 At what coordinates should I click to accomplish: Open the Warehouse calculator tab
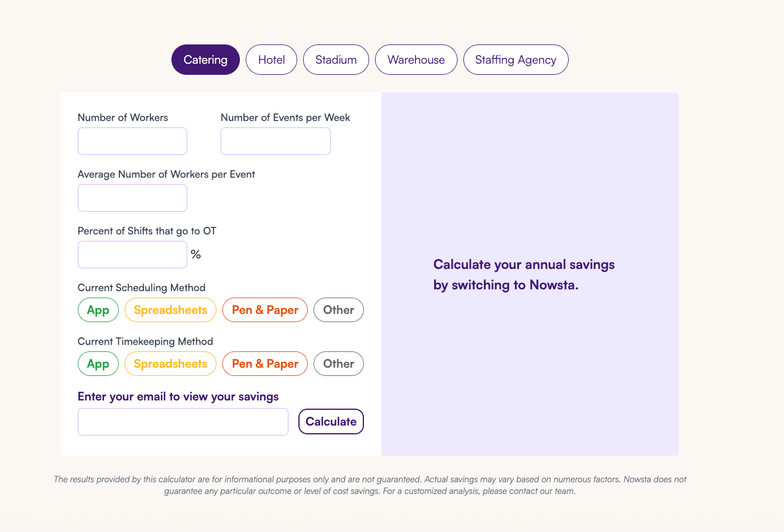point(416,59)
